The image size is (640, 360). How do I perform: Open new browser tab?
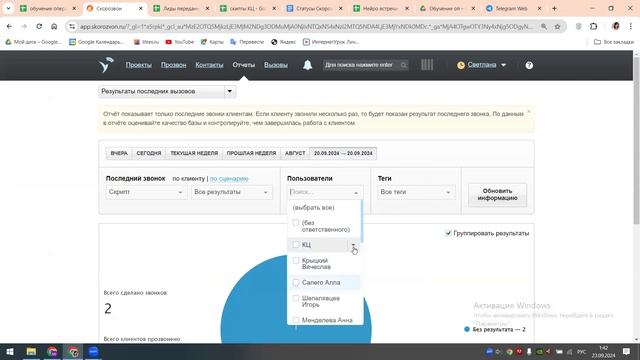[x=554, y=8]
